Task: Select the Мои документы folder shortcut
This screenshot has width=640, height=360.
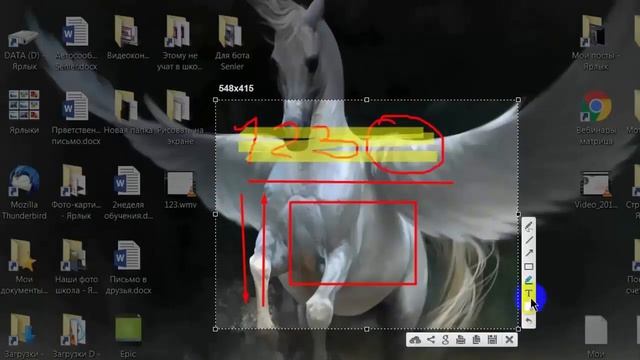Action: pyautogui.click(x=24, y=267)
